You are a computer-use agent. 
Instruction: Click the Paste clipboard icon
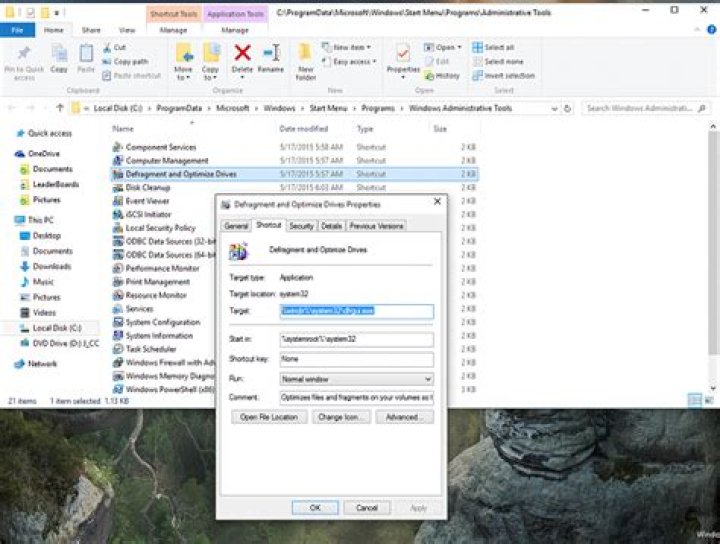(x=87, y=56)
